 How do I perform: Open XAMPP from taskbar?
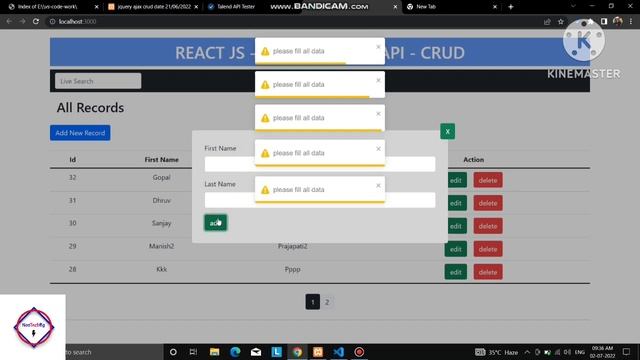318,352
